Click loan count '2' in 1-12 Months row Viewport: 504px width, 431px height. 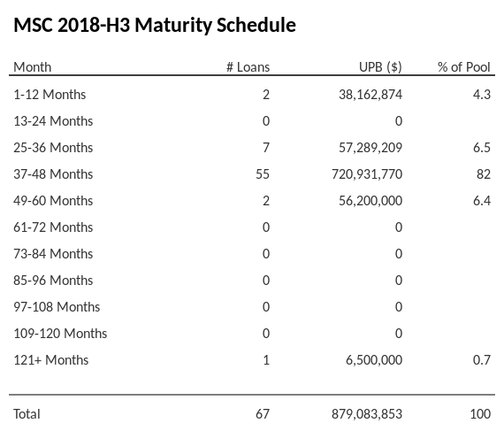[266, 95]
